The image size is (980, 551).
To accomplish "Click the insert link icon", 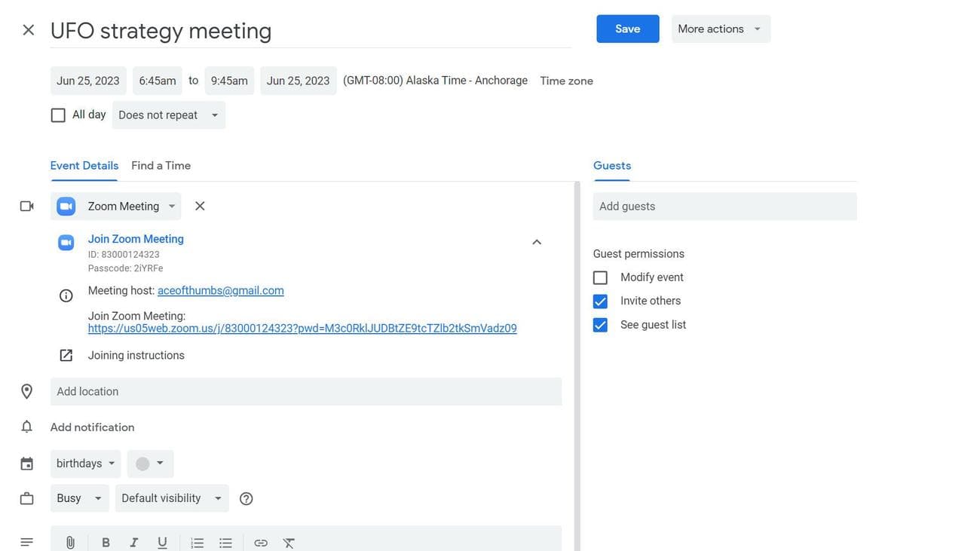I will pyautogui.click(x=261, y=543).
